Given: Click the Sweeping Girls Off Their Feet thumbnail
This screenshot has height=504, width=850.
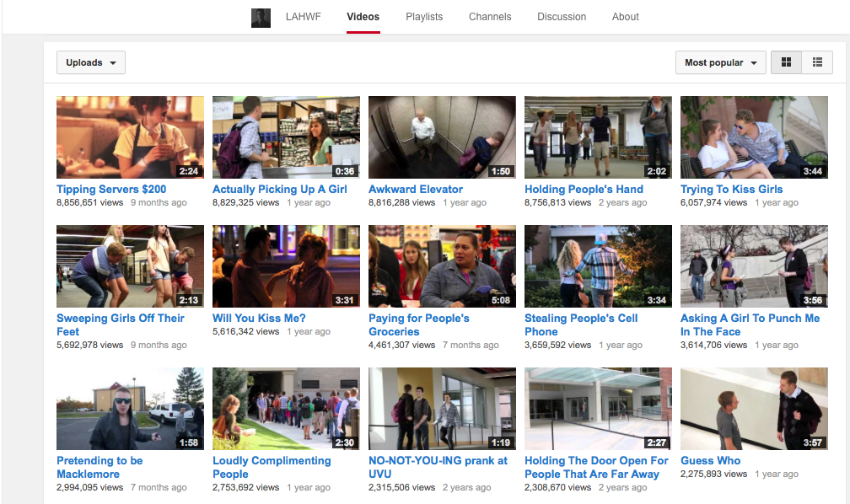Looking at the screenshot, I should pos(130,266).
